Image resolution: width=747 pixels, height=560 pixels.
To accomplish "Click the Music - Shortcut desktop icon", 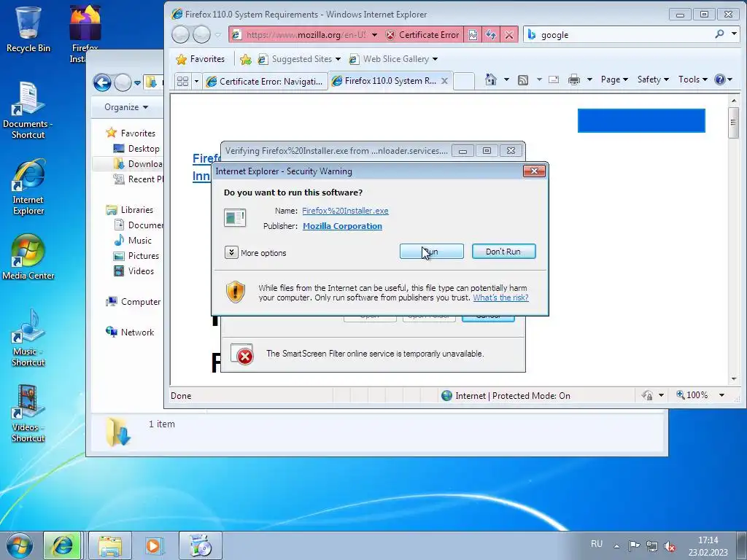I will 28,338.
